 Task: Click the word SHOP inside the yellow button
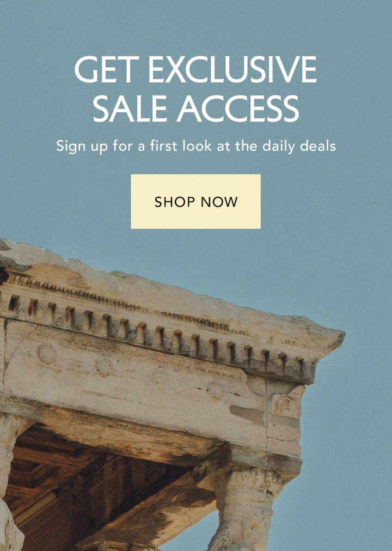tap(175, 202)
